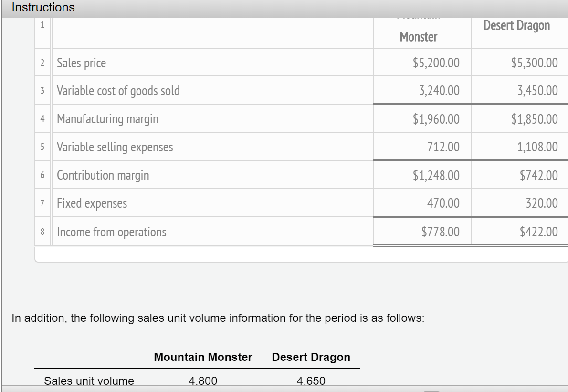Image resolution: width=568 pixels, height=392 pixels.
Task: Click row number 1 in the table
Action: click(x=43, y=27)
